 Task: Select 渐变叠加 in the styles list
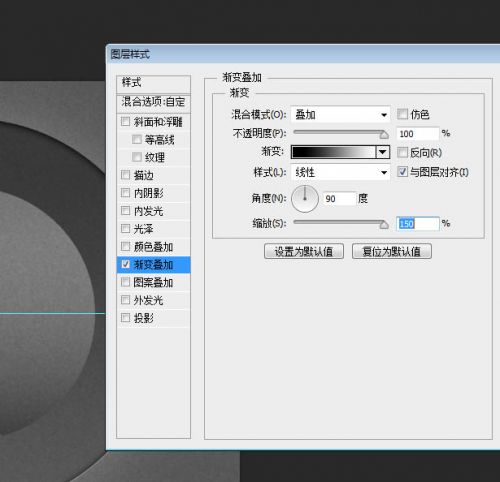[x=153, y=265]
